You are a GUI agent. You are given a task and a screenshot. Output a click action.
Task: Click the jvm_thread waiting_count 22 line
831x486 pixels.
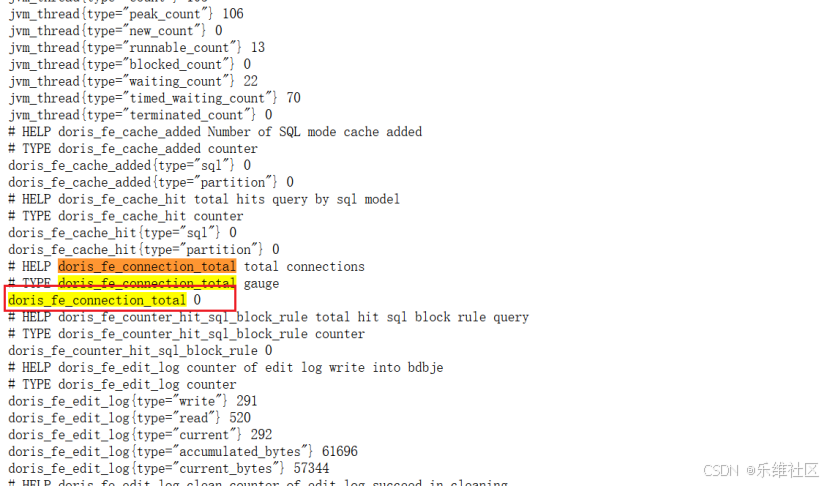133,81
